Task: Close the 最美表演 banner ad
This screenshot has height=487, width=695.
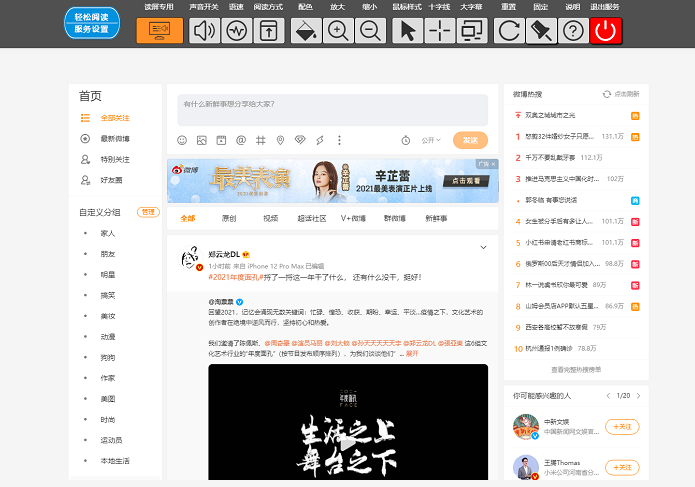Action: [493, 164]
